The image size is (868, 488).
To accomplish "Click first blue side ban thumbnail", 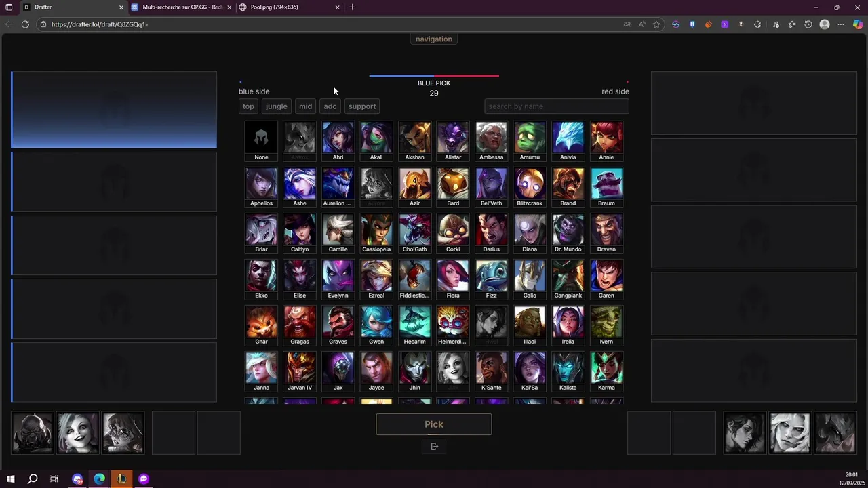I will tap(32, 432).
